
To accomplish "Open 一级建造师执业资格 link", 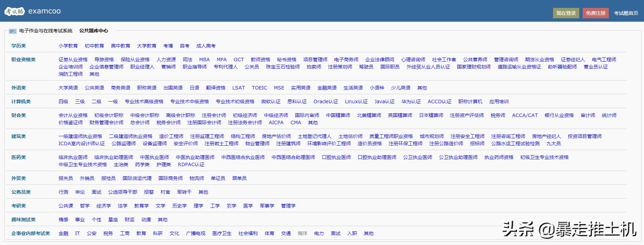I will (x=80, y=136).
